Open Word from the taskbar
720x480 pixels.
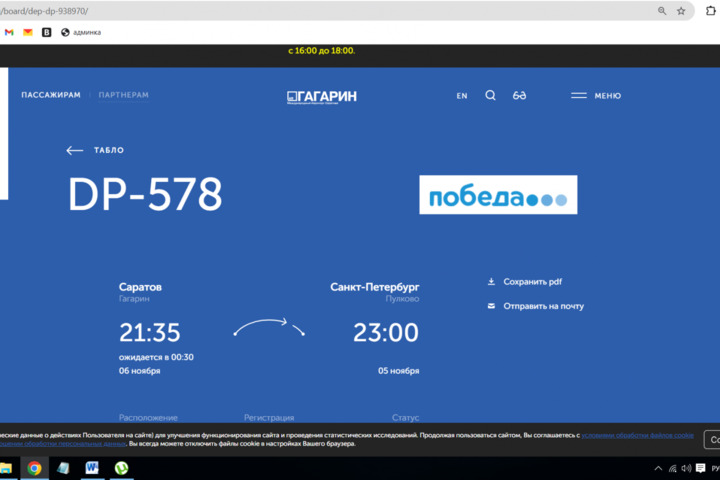(x=92, y=468)
